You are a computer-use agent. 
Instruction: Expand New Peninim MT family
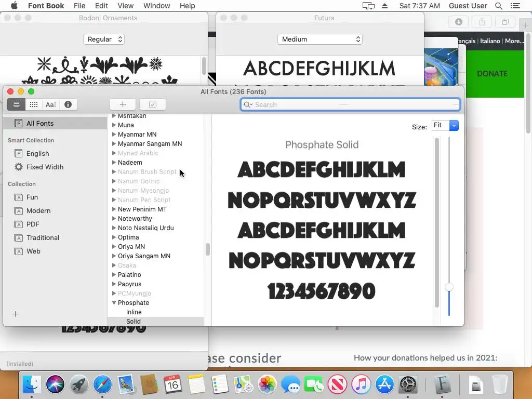[114, 209]
